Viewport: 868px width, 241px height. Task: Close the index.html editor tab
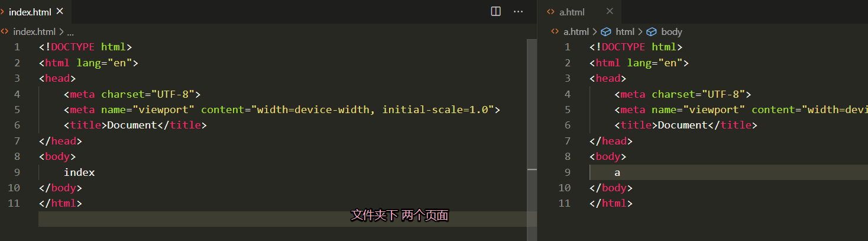(60, 11)
